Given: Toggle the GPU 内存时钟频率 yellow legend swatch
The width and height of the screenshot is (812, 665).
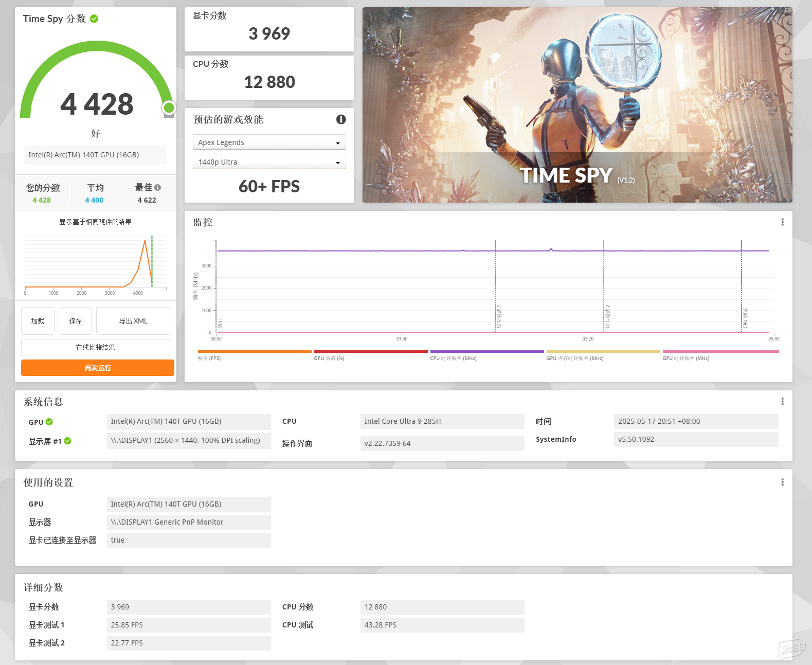Looking at the screenshot, I should point(603,352).
